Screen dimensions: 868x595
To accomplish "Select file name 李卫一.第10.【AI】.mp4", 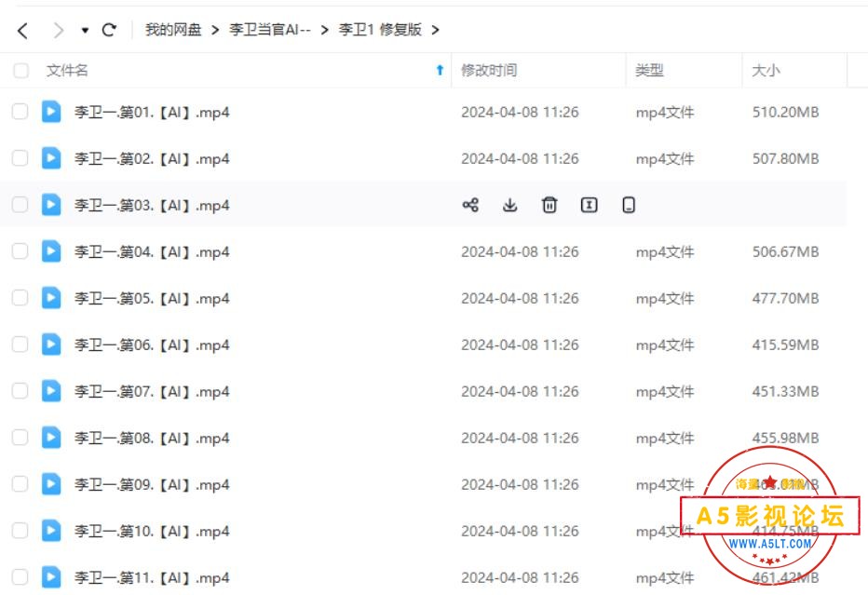I will (x=152, y=531).
